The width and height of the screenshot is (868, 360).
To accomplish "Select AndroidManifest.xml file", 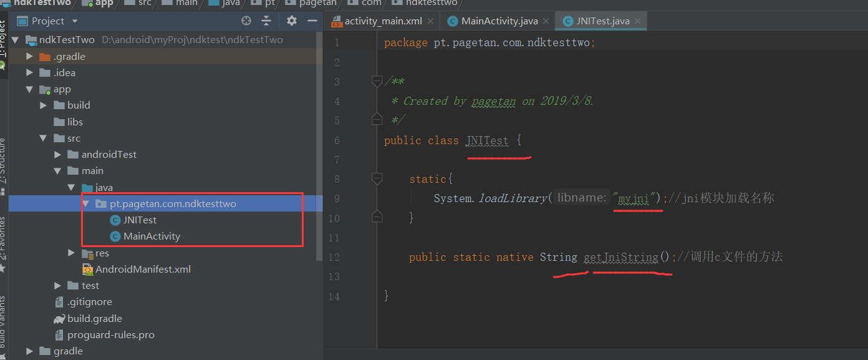I will 143,269.
